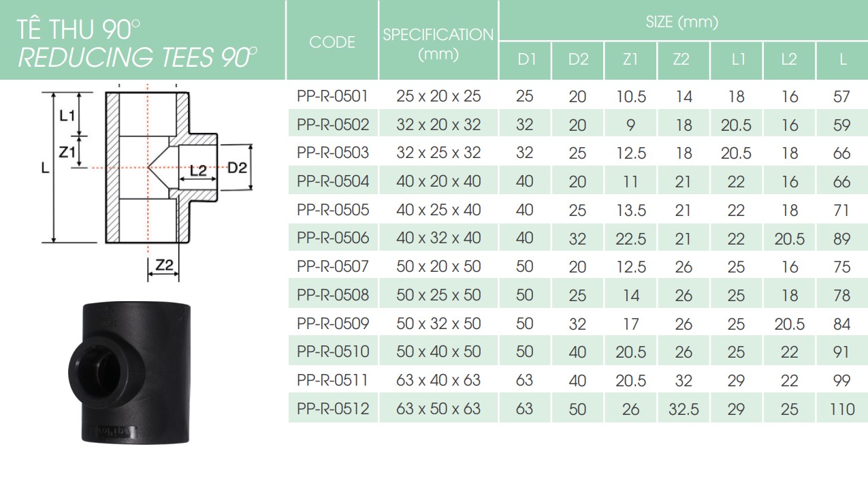Click the SPECIFICATION (mm) column header
This screenshot has width=868, height=481.
click(438, 44)
